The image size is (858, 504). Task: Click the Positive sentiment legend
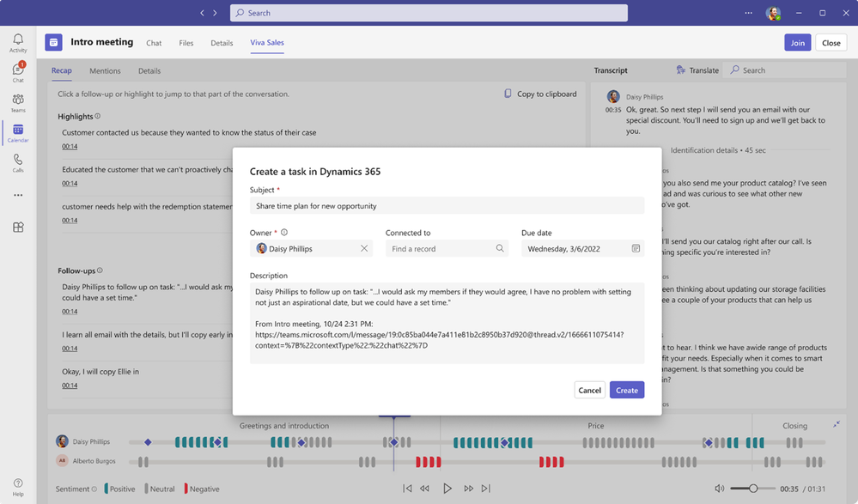(x=120, y=489)
